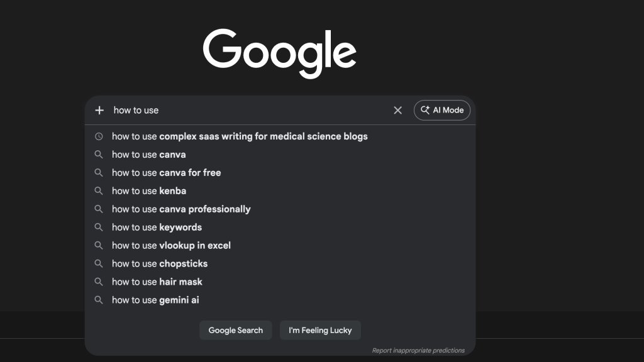Click the magnifier icon next to 'how to use keywords'
Screen dimensions: 644x362
tap(99, 227)
